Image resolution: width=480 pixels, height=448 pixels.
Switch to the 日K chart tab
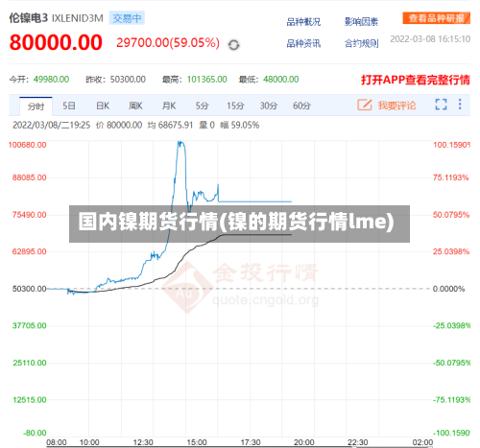point(103,106)
